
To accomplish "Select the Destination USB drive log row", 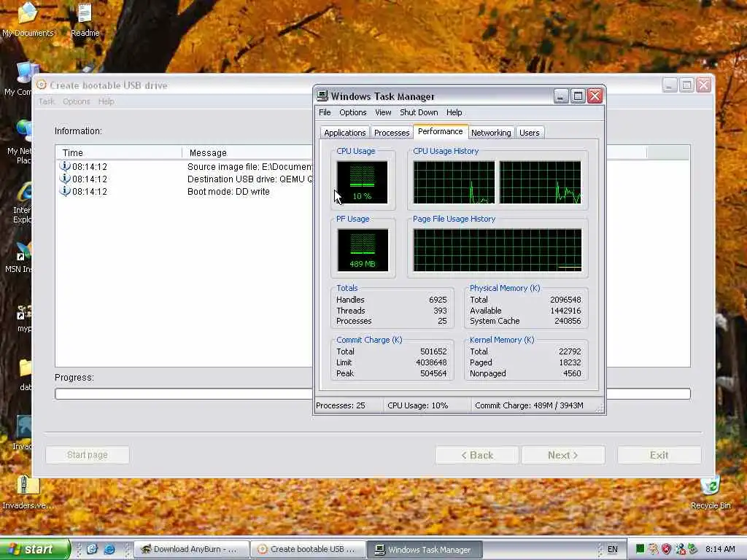I will [185, 179].
